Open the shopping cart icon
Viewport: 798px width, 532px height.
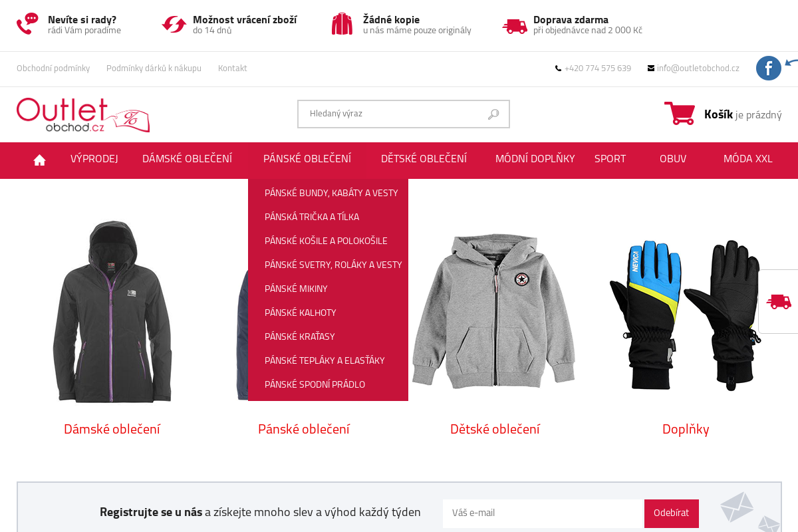pos(679,113)
